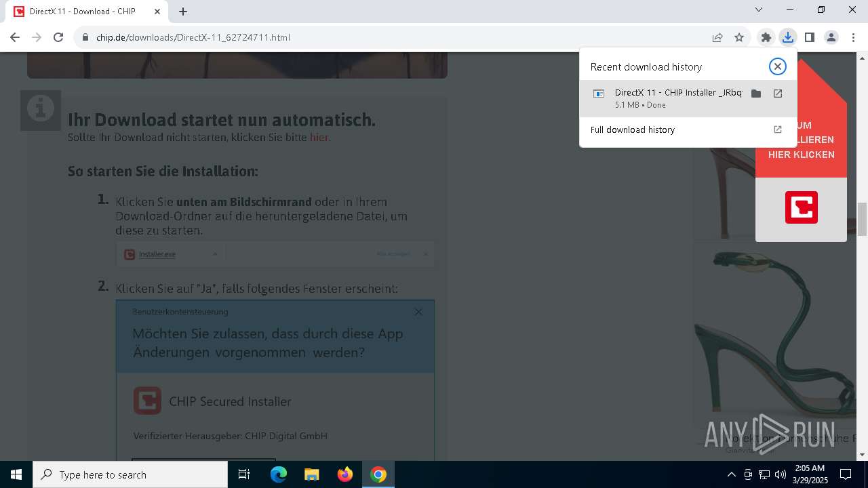Close the Recent download history popup
868x488 pixels.
point(777,66)
